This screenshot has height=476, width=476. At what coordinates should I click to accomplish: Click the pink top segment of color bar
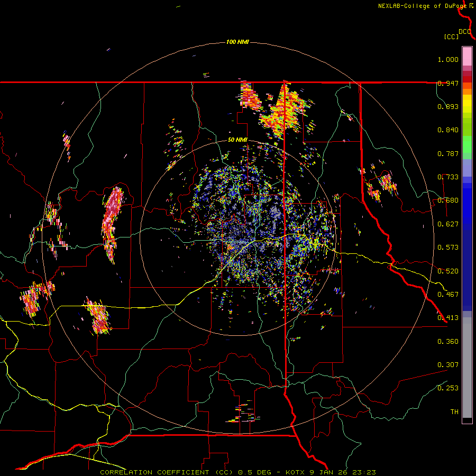(467, 57)
